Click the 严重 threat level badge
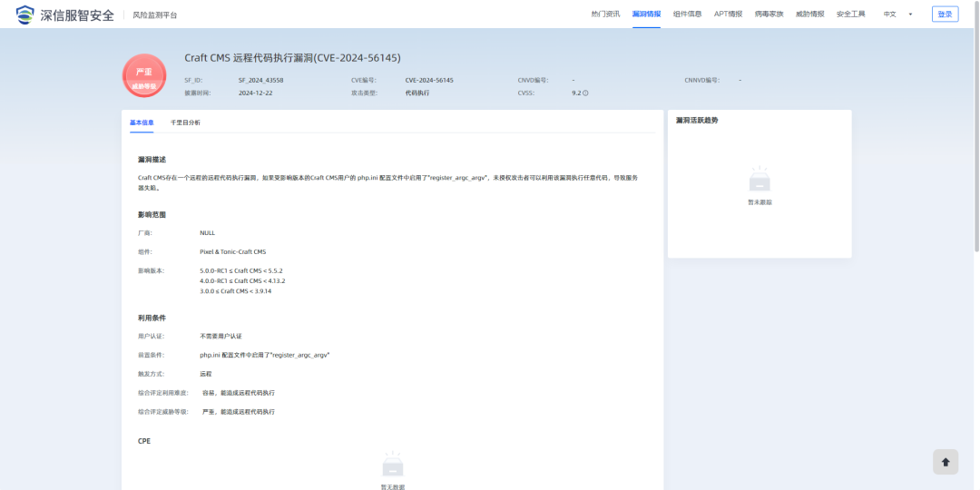The height and width of the screenshot is (490, 980). [x=144, y=75]
